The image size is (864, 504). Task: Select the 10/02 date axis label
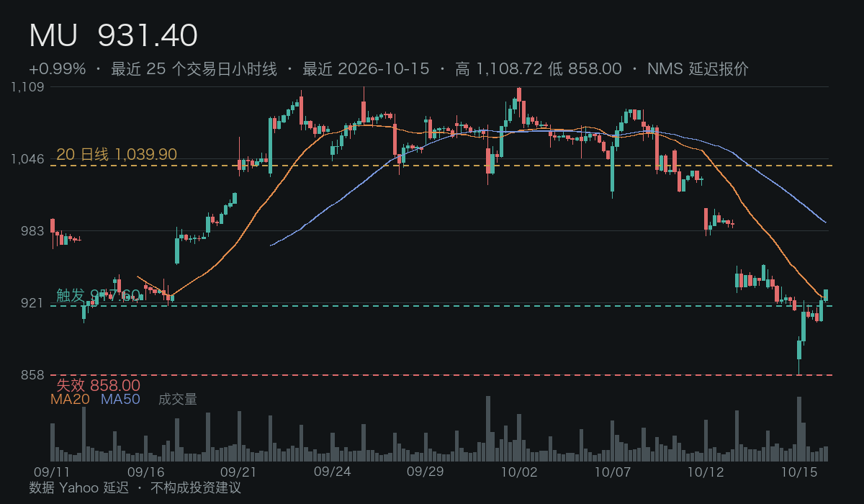(519, 472)
